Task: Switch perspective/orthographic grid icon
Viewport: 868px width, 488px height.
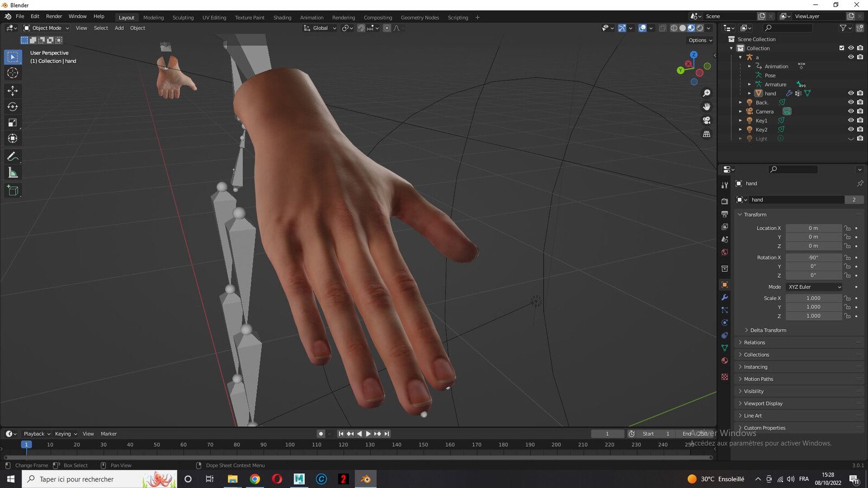Action: click(706, 134)
